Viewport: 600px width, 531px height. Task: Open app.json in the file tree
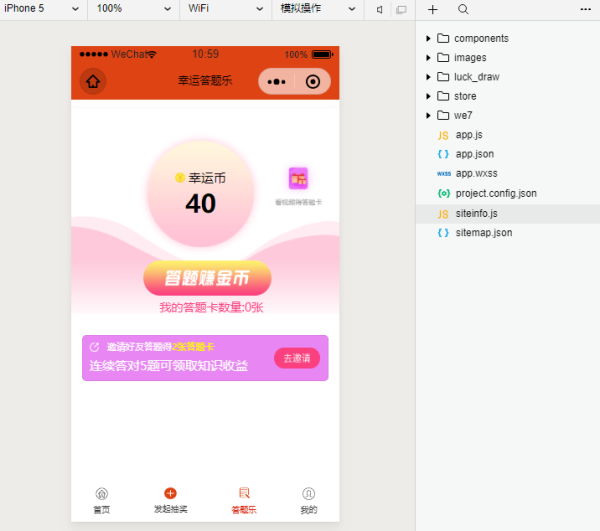click(x=474, y=154)
